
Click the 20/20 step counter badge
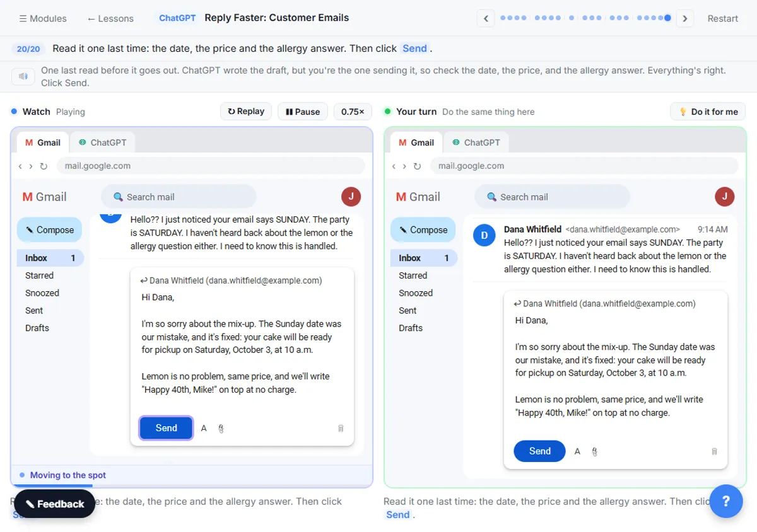(28, 49)
